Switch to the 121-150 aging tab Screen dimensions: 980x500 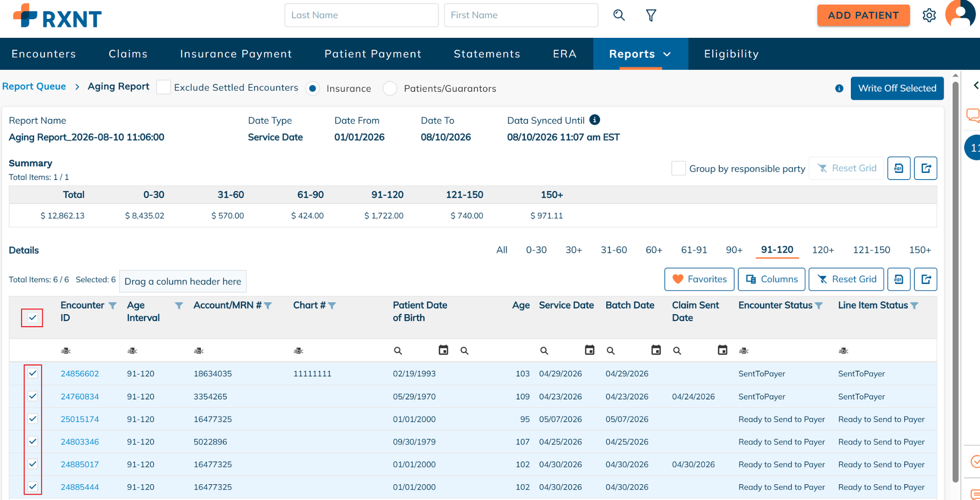pyautogui.click(x=871, y=250)
